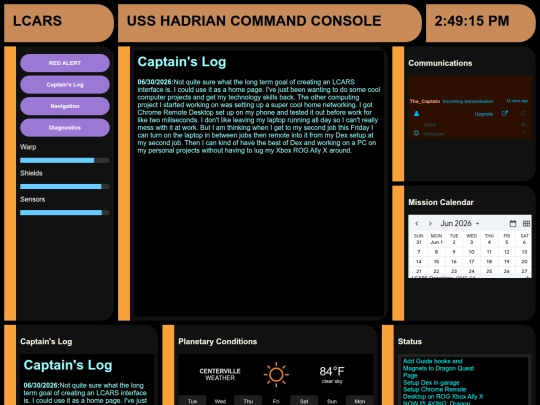Viewport: 540px width, 405px height.
Task: Select the Sun forecast day
Action: point(332,401)
